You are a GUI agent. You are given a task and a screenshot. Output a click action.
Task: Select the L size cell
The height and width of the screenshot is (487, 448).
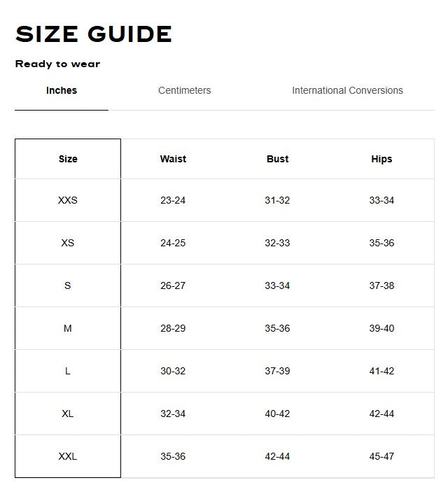[x=68, y=371]
